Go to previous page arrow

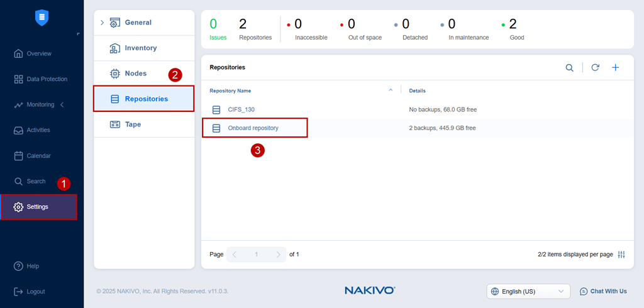pos(235,255)
